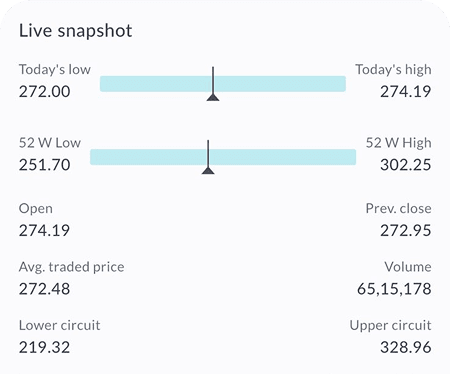Click the Today's range marker triangle
451x374 pixels.
pyautogui.click(x=213, y=97)
